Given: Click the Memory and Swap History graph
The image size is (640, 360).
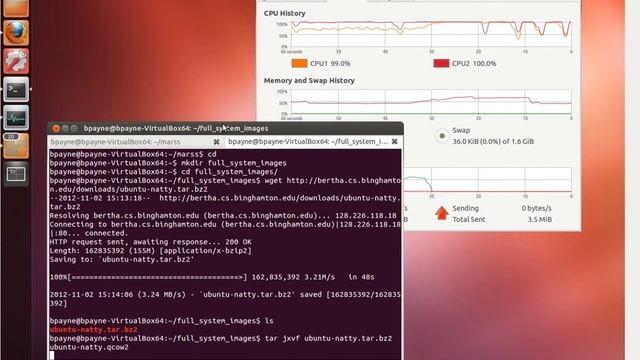Looking at the screenshot, I should pyautogui.click(x=431, y=102).
